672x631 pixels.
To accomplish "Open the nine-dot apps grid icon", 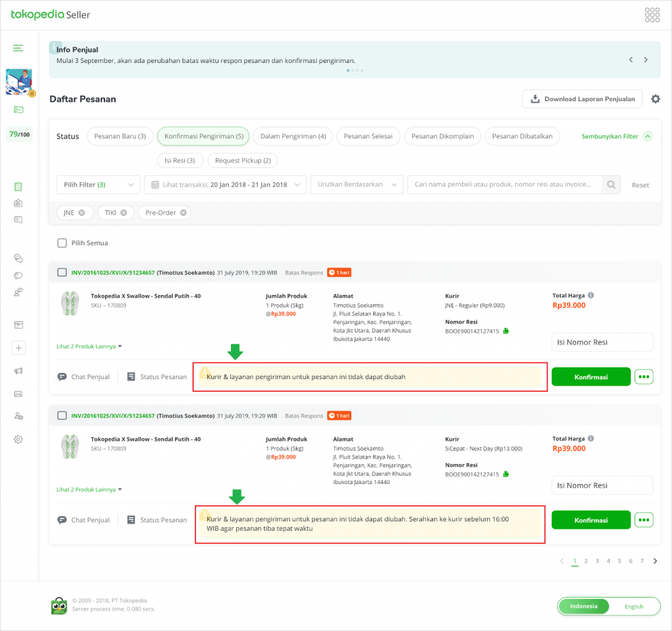I will [x=652, y=14].
